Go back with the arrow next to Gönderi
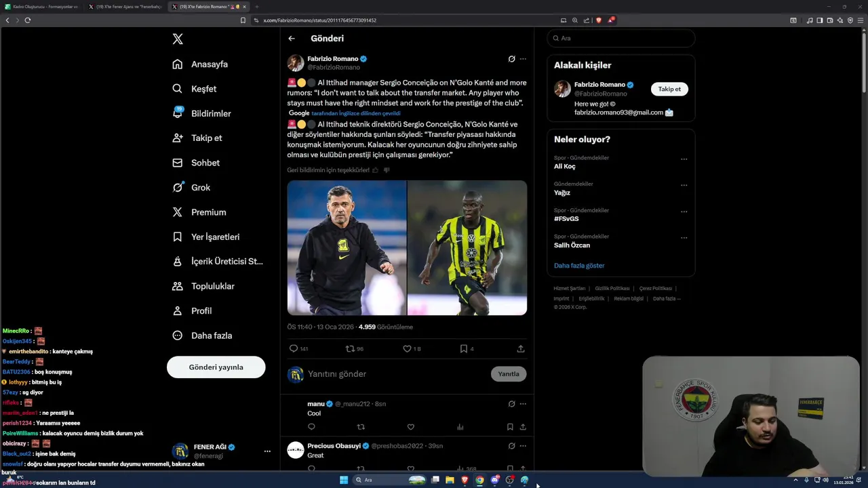 (x=292, y=39)
